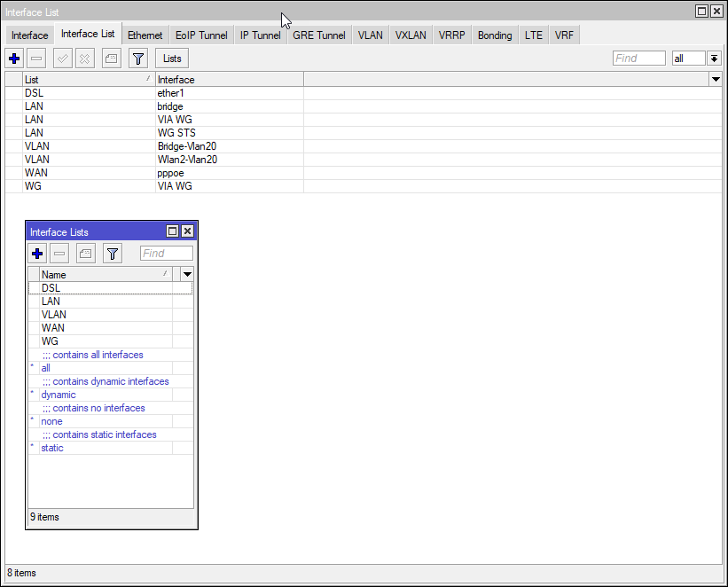Add new list in Interface Lists window
Screen dimensions: 728x587
37,254
